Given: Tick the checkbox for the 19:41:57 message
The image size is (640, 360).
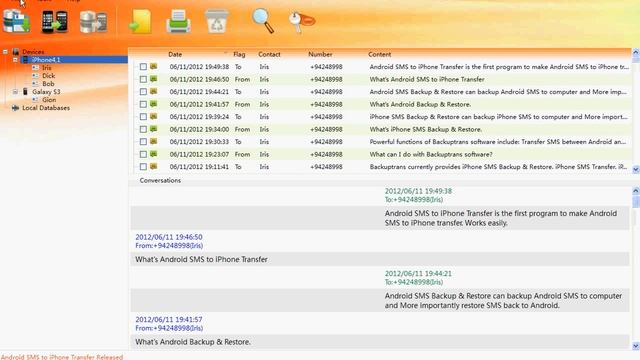Looking at the screenshot, I should (x=143, y=104).
